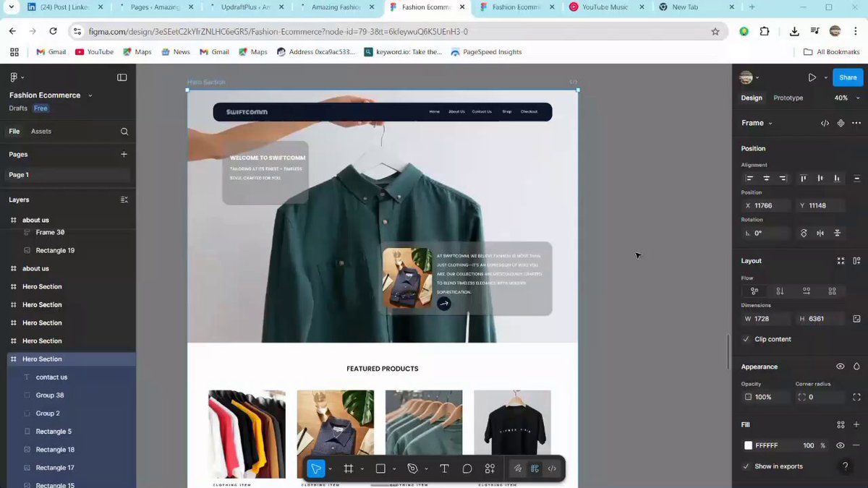This screenshot has width=868, height=488.
Task: Open the help question mark button
Action: point(845,466)
